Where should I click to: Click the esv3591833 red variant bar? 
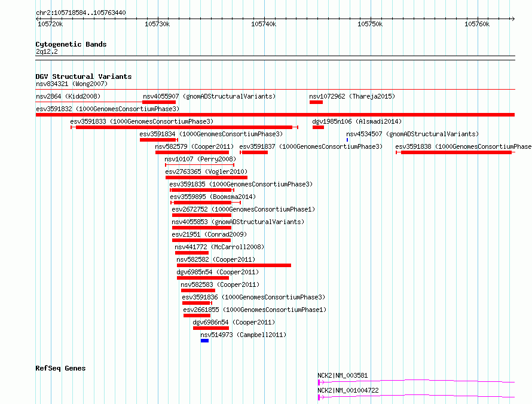coord(184,127)
